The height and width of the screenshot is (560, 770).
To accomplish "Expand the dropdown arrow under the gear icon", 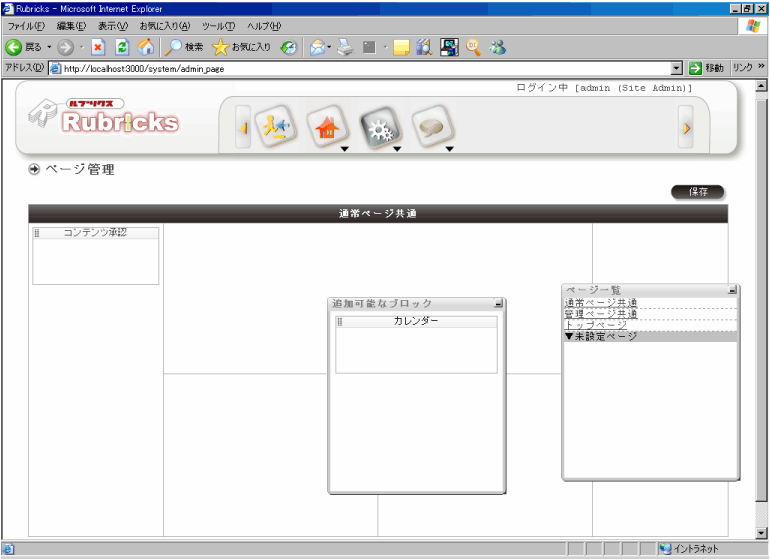I will point(396,151).
